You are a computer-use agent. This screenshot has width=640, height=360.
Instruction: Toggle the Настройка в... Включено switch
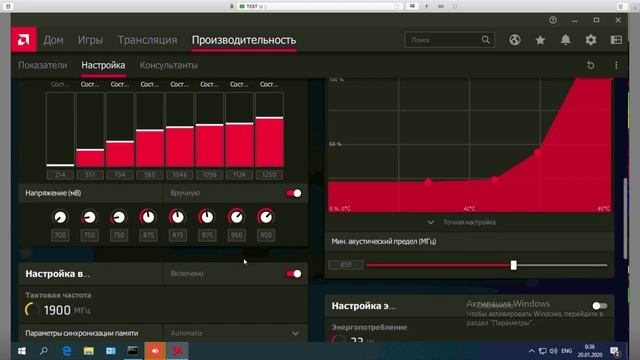coord(293,274)
